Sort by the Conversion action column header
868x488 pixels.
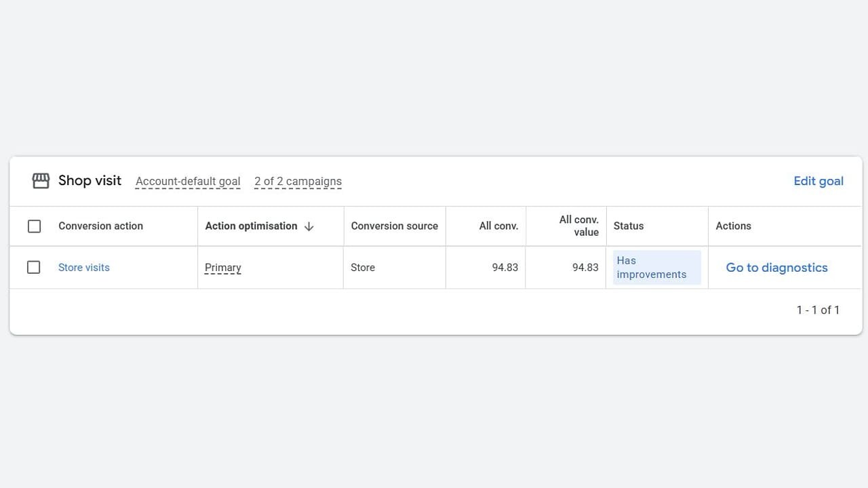tap(100, 226)
